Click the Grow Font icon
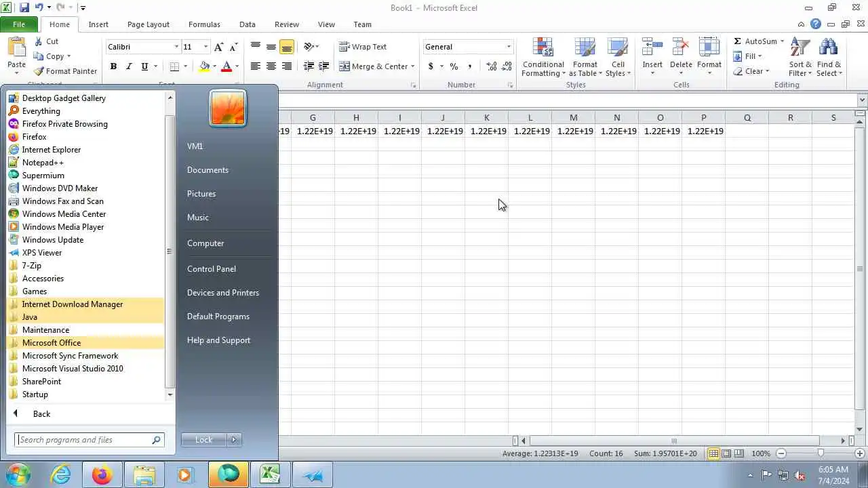Image resolution: width=868 pixels, height=488 pixels. coord(218,47)
